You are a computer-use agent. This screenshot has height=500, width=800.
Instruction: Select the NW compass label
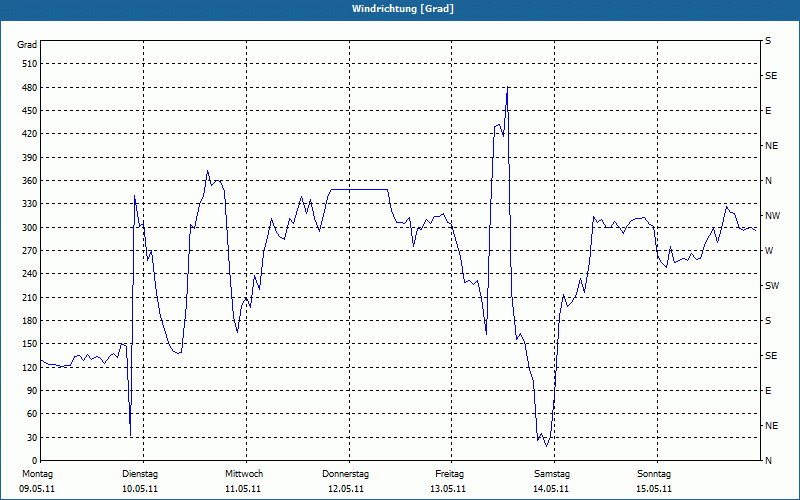click(772, 216)
